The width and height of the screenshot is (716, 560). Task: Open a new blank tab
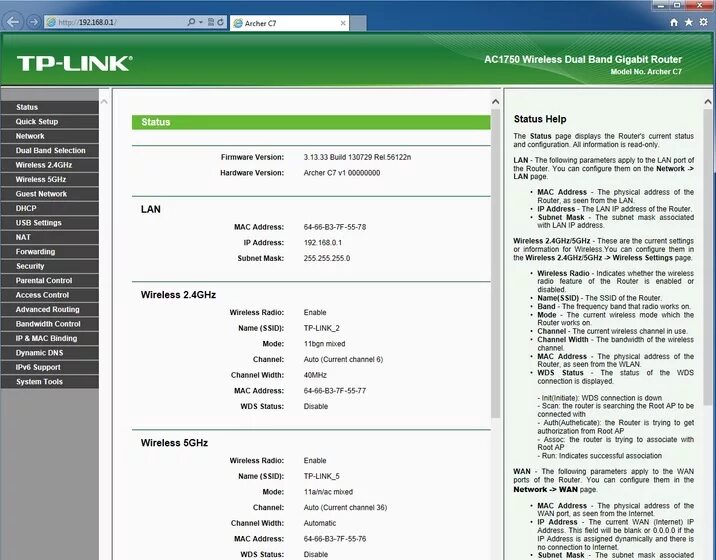pyautogui.click(x=358, y=23)
